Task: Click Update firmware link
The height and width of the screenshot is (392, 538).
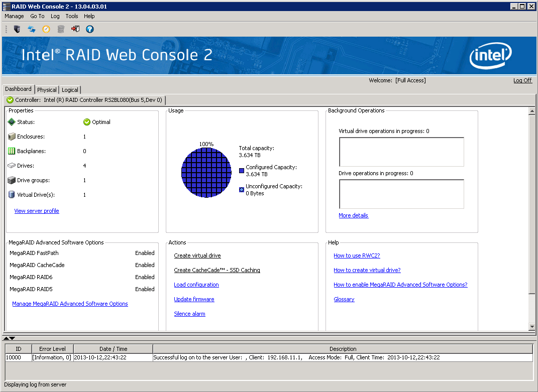Action: point(194,299)
